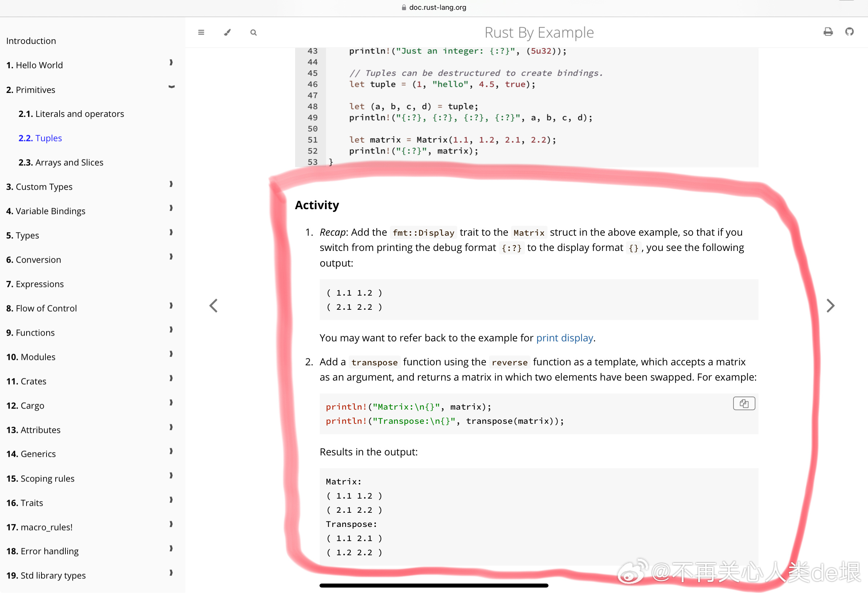Open the Introduction page
This screenshot has width=868, height=593.
coord(31,41)
